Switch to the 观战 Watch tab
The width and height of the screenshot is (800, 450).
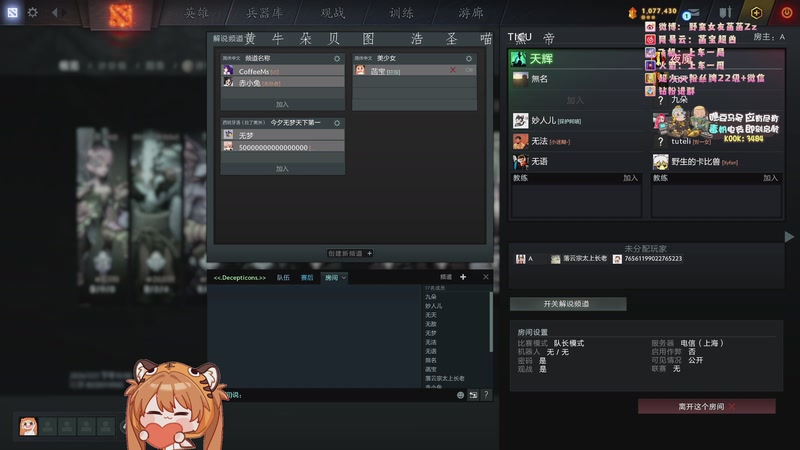pos(333,13)
